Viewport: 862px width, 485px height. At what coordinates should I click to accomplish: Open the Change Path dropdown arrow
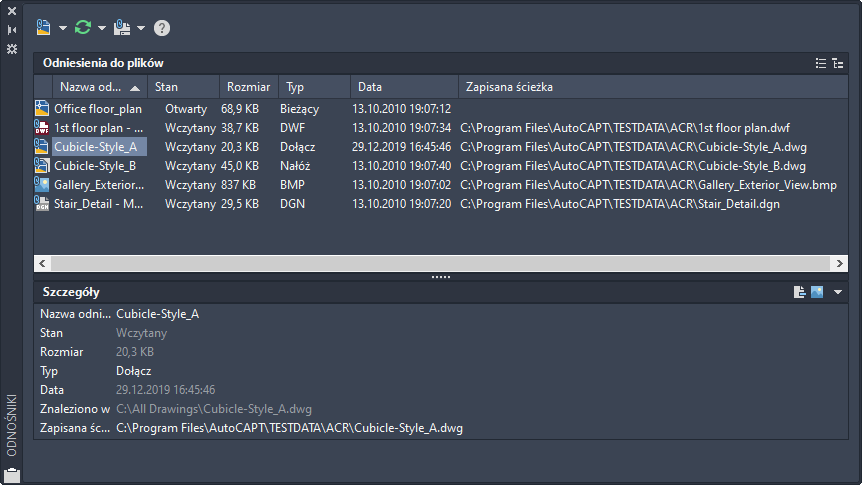point(141,28)
